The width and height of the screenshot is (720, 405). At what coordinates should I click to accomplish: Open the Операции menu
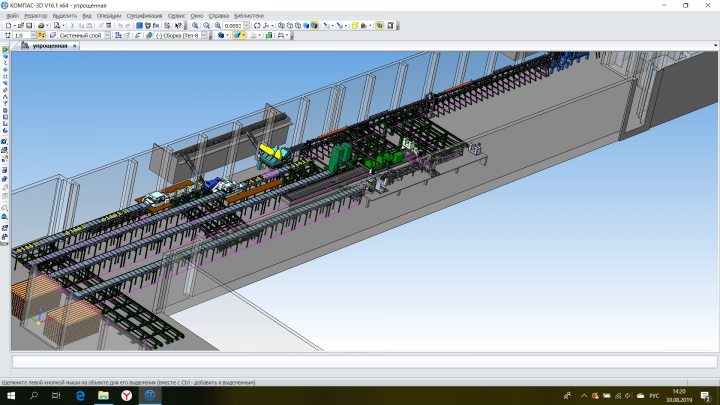(109, 16)
